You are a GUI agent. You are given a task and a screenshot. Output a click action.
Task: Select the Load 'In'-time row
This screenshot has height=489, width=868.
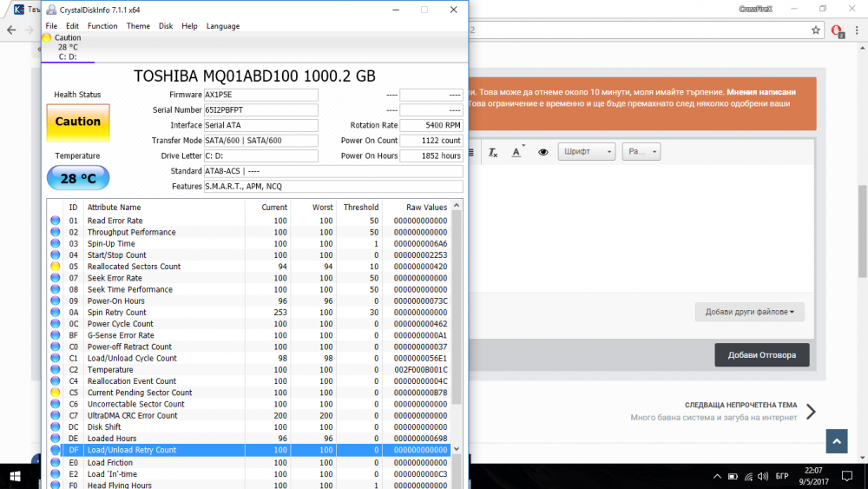coord(250,474)
